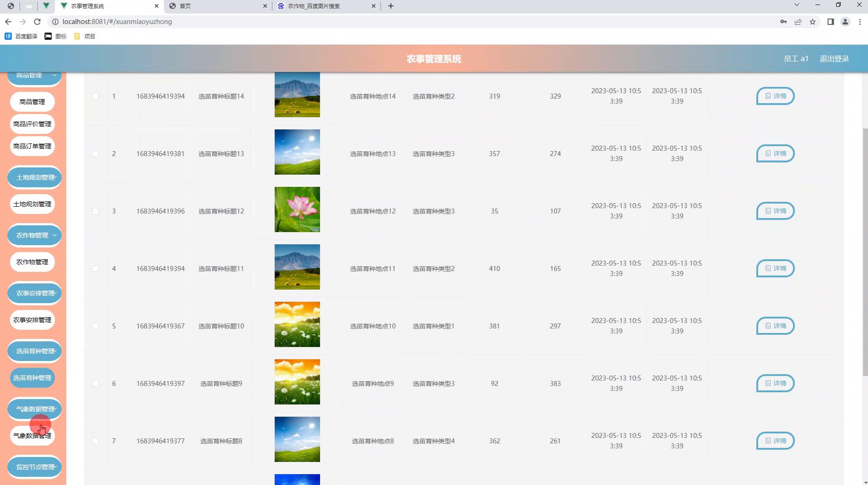Click the 员工 a1 user label

pos(796,59)
